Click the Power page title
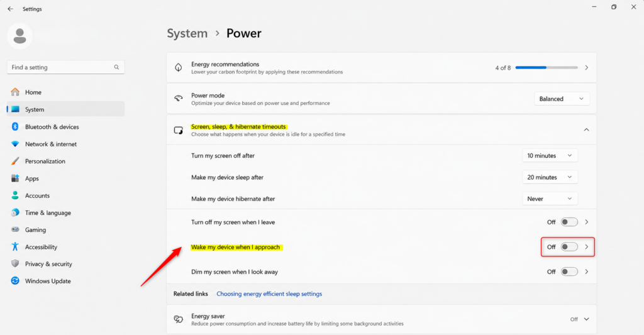The height and width of the screenshot is (335, 644). tap(243, 33)
